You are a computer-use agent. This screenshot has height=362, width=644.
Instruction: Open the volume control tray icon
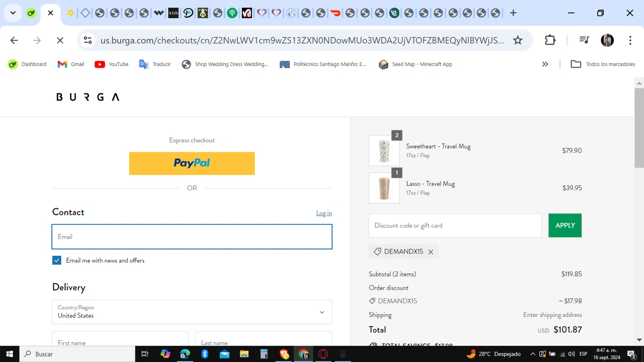pos(571,354)
